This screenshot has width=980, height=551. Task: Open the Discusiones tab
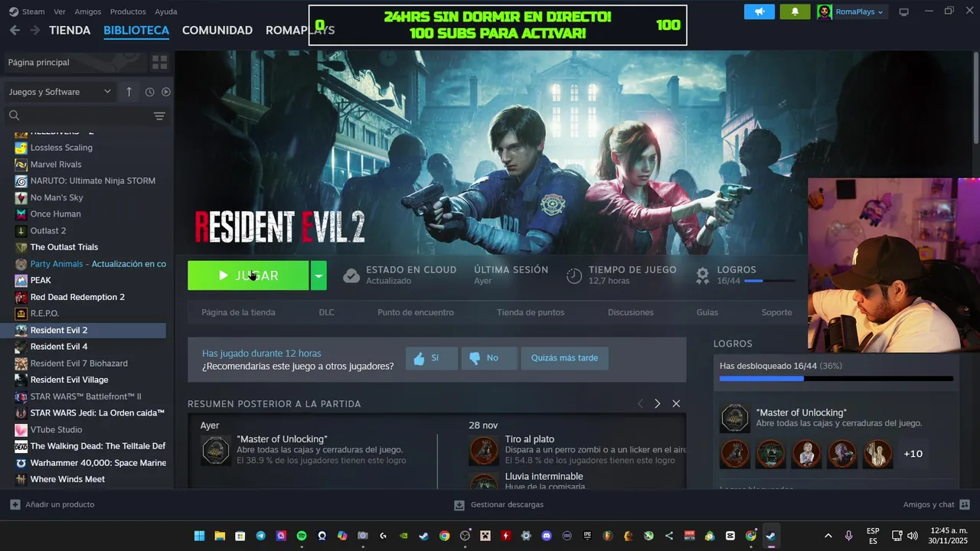[x=631, y=312]
